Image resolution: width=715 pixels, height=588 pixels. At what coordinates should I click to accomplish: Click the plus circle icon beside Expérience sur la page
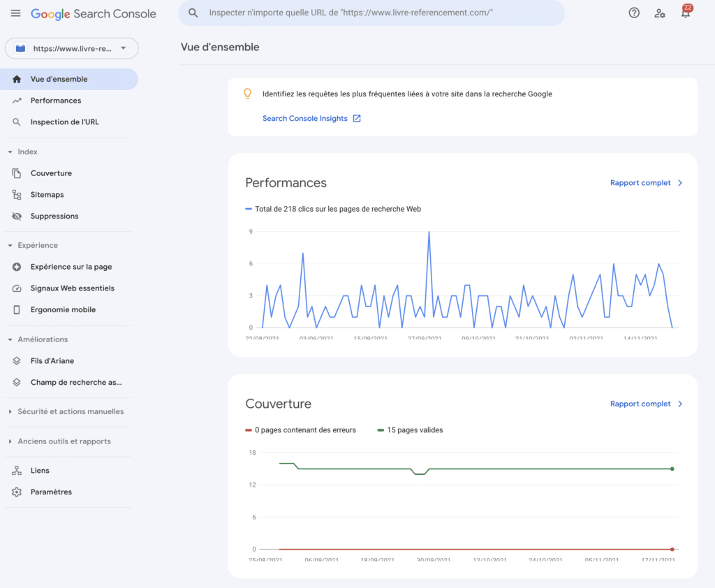pos(17,267)
